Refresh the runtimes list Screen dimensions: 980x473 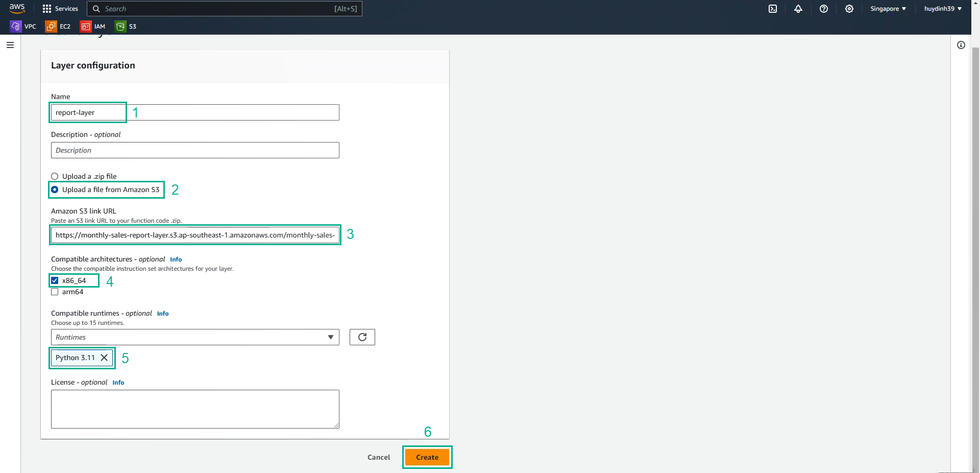(362, 337)
